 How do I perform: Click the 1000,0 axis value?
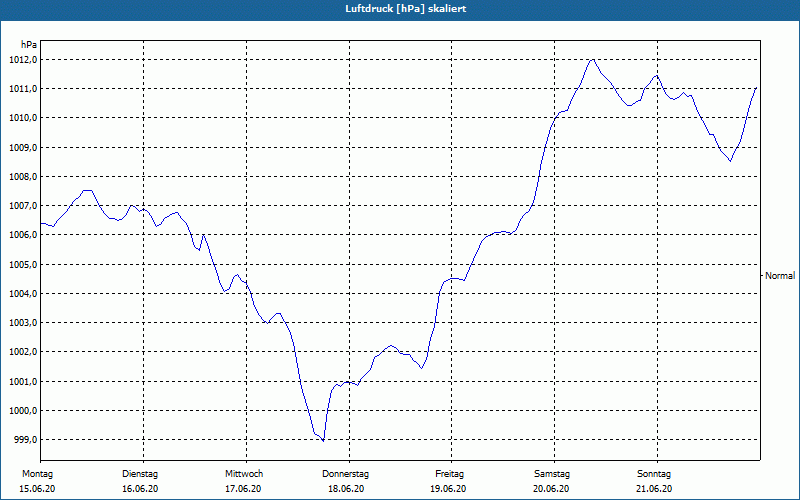point(23,410)
